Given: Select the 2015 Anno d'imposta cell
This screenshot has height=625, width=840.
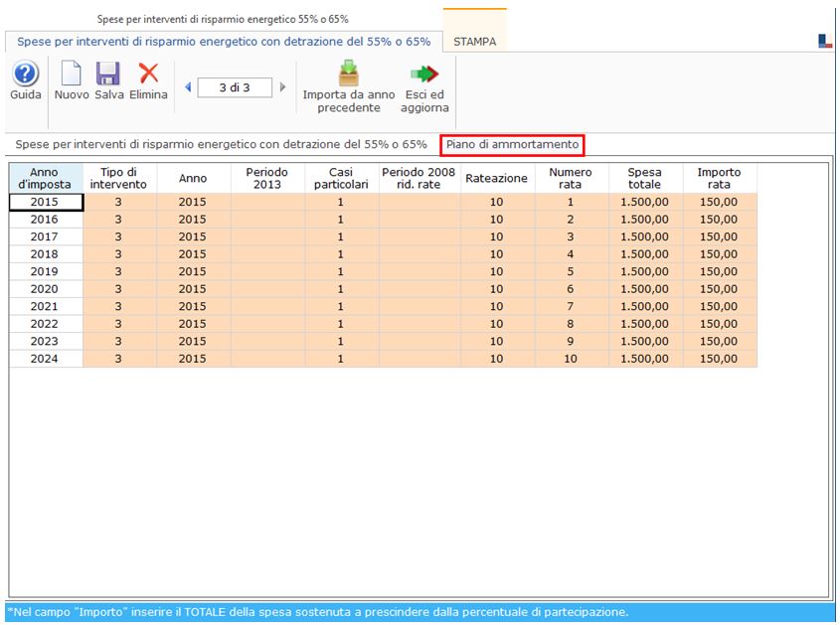Looking at the screenshot, I should point(46,202).
